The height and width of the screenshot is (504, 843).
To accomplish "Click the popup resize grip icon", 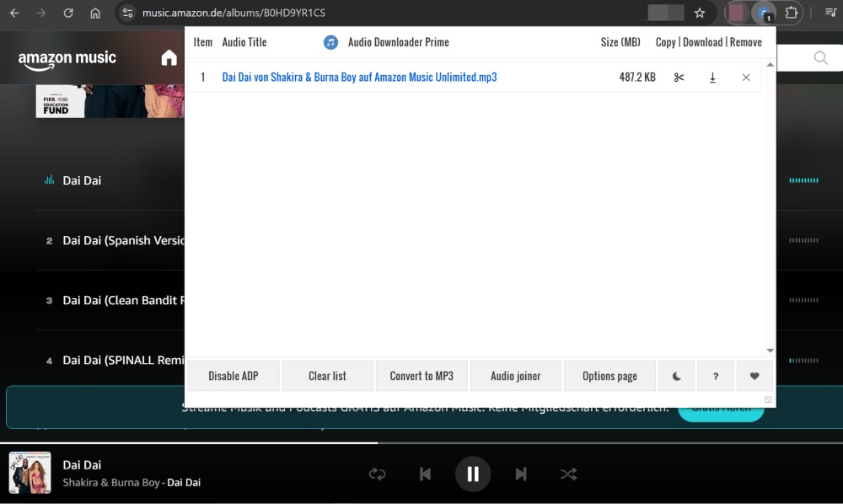I will point(768,399).
